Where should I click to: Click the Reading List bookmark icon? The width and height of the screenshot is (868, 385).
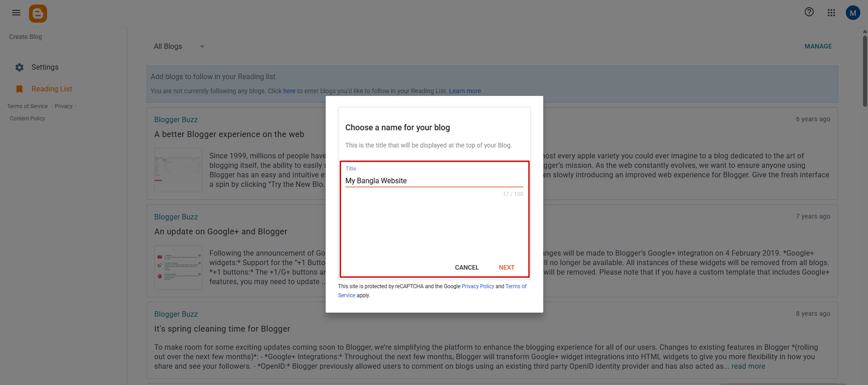coord(19,89)
